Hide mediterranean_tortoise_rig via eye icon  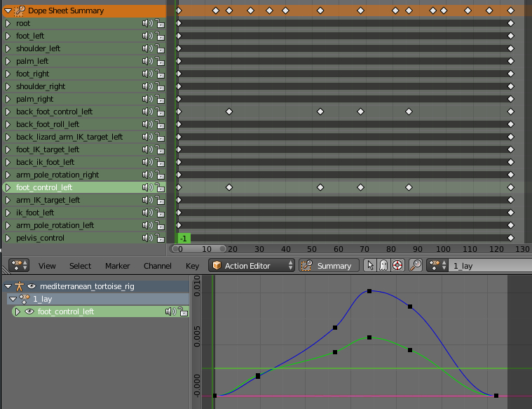[32, 286]
